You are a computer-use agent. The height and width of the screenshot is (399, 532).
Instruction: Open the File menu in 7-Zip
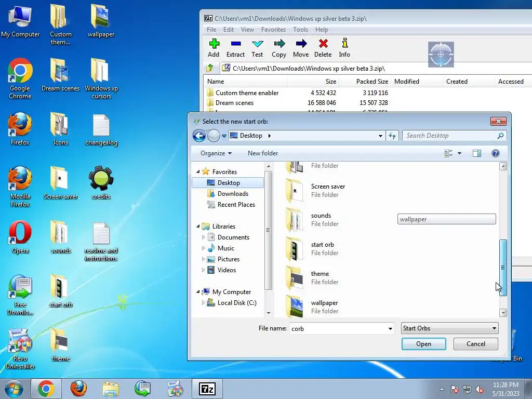(x=211, y=30)
